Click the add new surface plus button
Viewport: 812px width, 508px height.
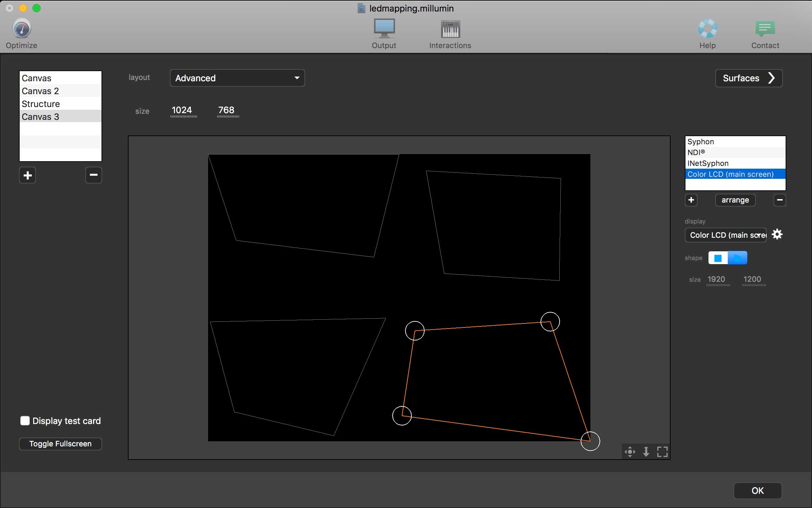pyautogui.click(x=691, y=199)
